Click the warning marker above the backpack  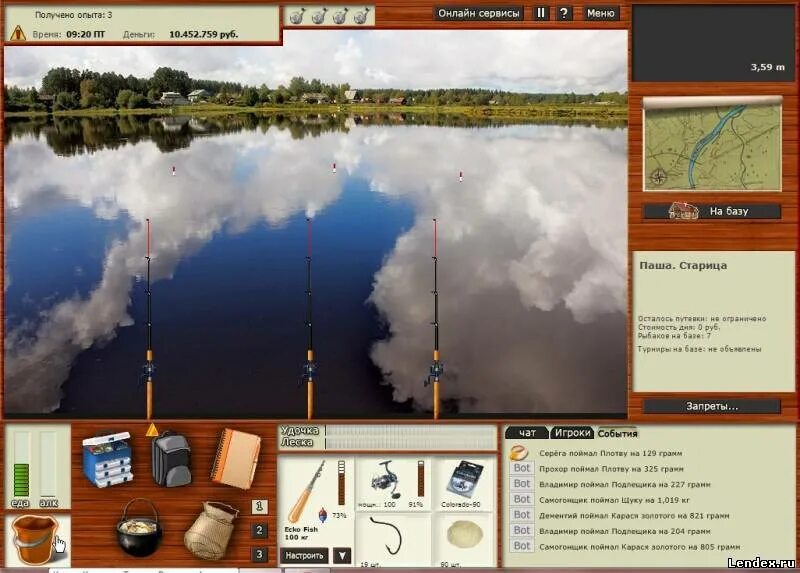(x=152, y=430)
